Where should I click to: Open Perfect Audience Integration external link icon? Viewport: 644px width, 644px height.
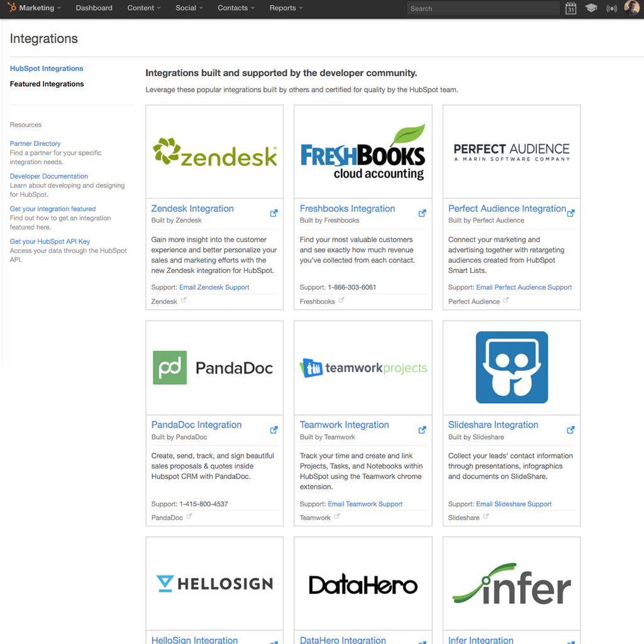[x=570, y=213]
